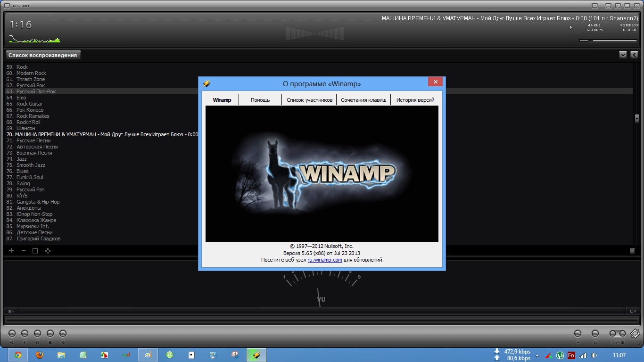Open the История версий tab

415,100
